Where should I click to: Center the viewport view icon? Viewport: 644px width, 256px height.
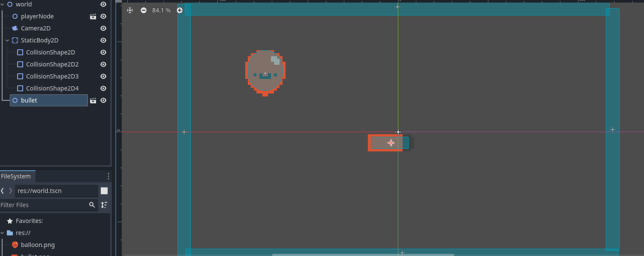tap(130, 10)
